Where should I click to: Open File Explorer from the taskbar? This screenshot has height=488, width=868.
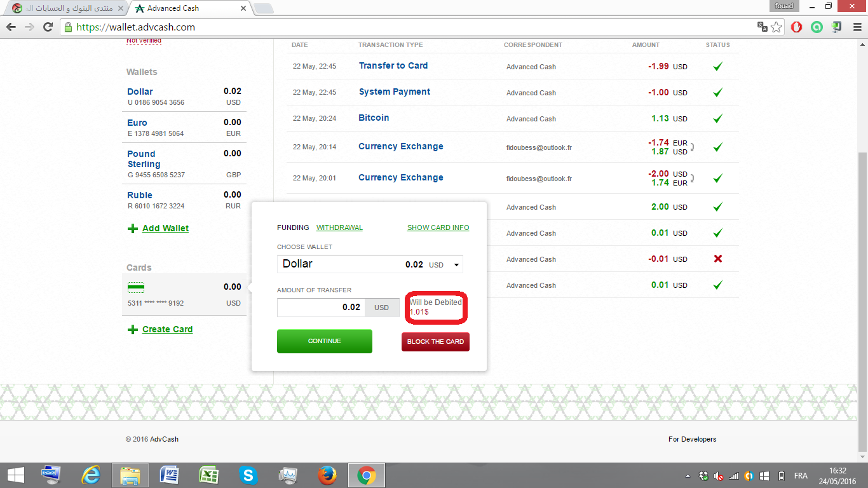click(130, 475)
